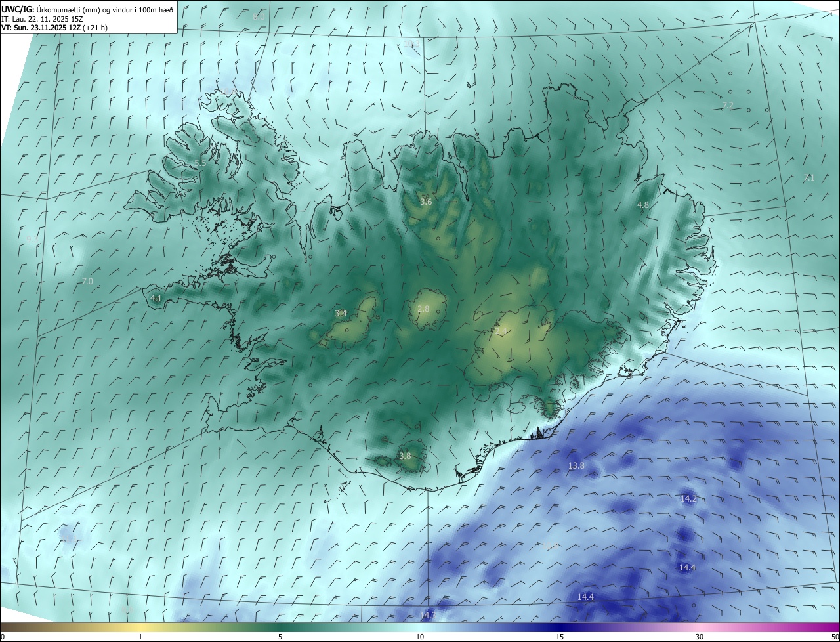Click the 2.8 value on the central glacier
Viewport: 840px width, 642px height.
(x=423, y=309)
